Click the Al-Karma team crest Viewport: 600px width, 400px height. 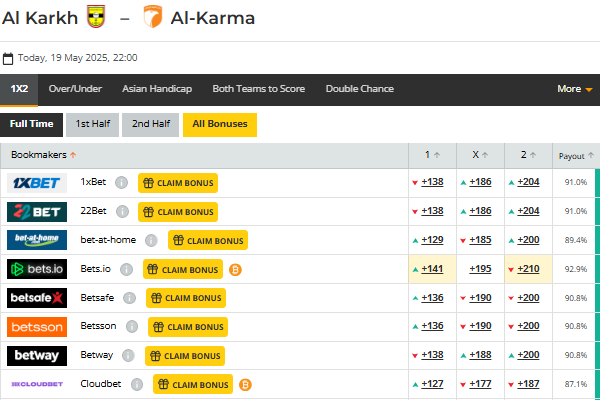click(x=153, y=17)
